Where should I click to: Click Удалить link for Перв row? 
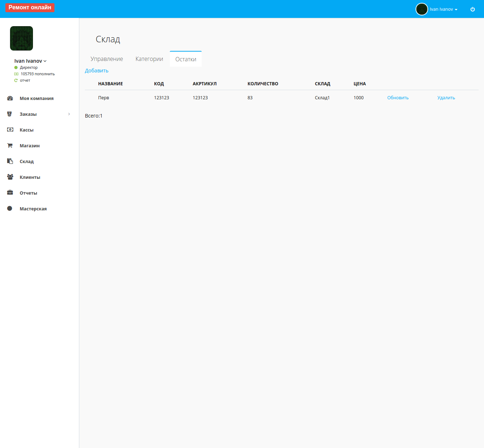pyautogui.click(x=446, y=98)
